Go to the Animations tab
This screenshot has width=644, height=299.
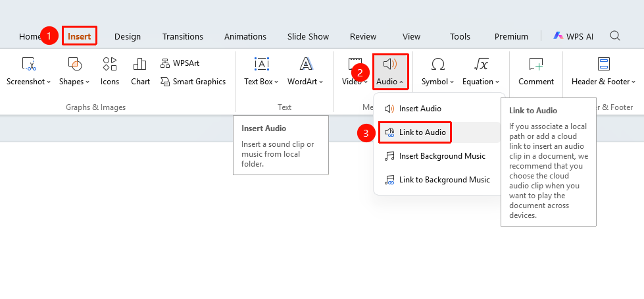(245, 37)
